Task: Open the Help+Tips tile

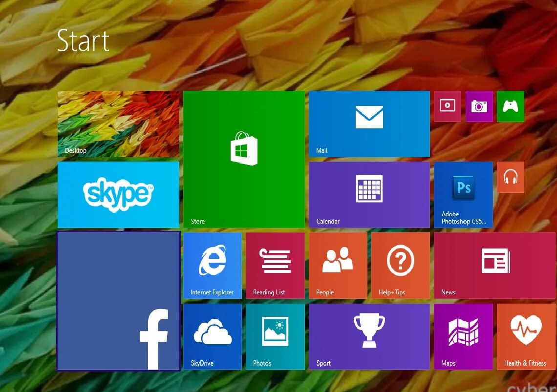Action: tap(401, 266)
